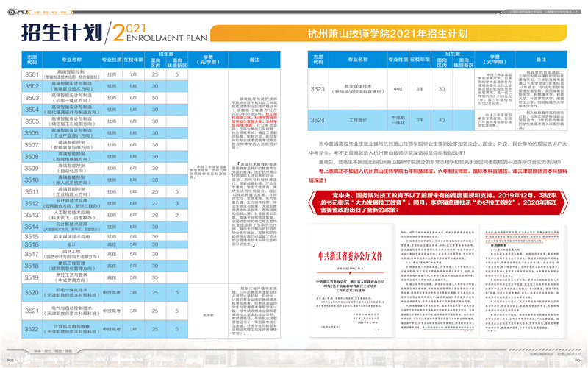Select code 3502 row cell
The height and width of the screenshot is (368, 588).
point(32,86)
